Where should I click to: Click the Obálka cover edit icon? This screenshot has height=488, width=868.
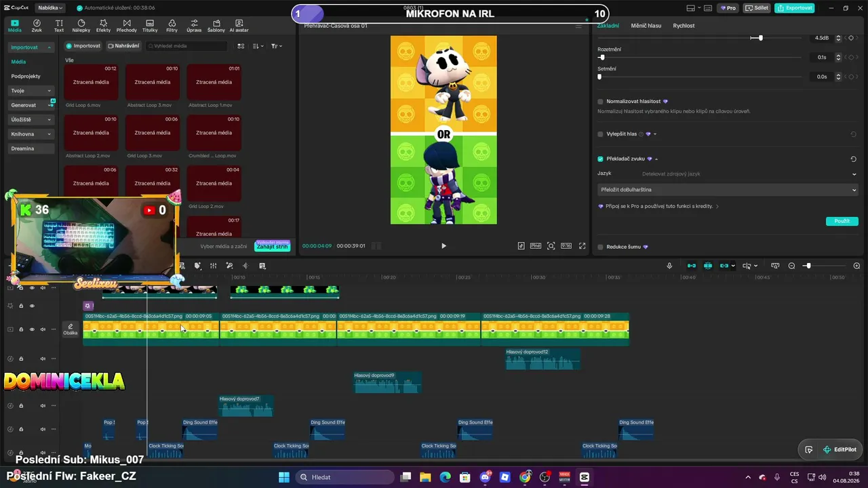tap(70, 329)
